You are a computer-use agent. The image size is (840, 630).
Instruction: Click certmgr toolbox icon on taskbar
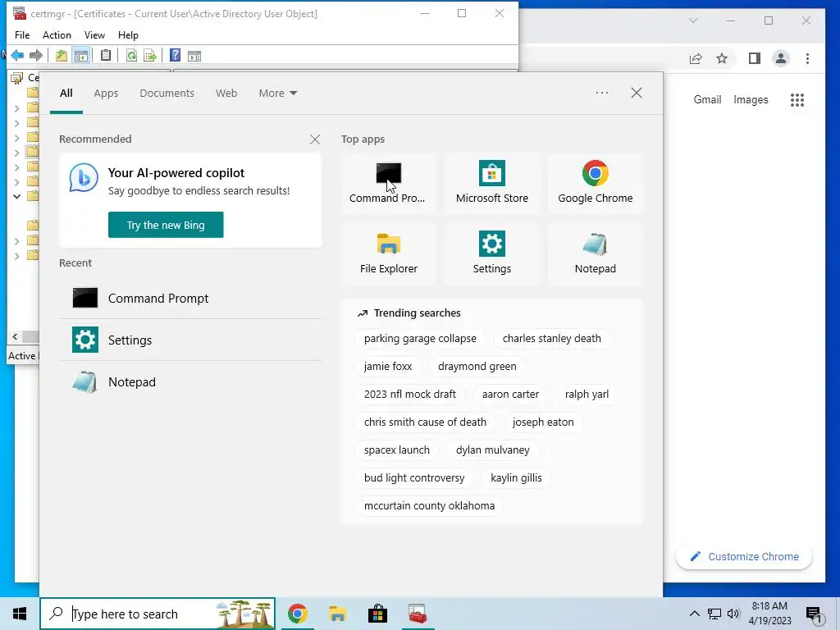pyautogui.click(x=417, y=614)
